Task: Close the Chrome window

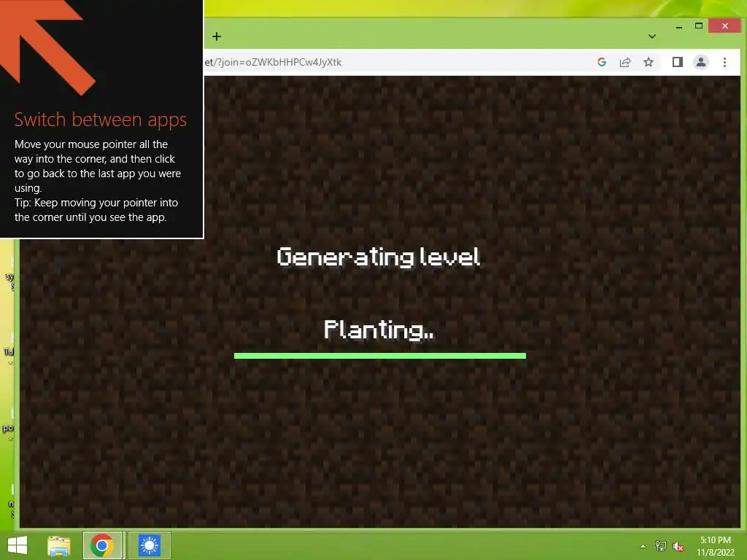Action: tap(724, 26)
